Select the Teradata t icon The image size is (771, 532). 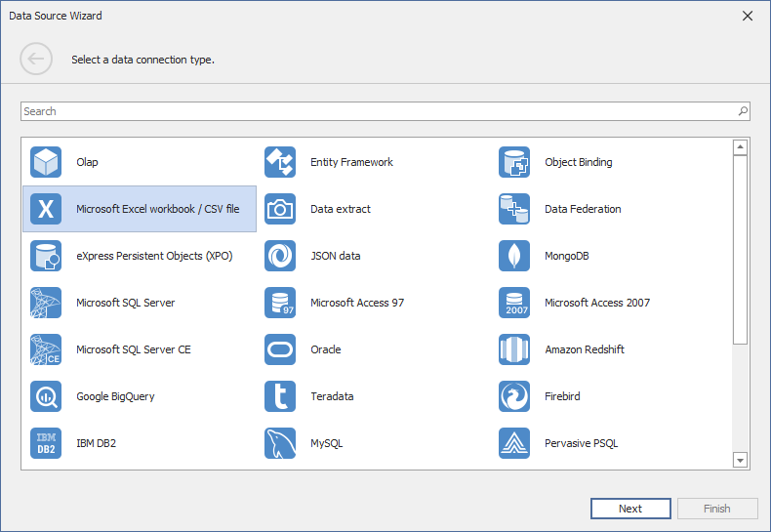(x=280, y=396)
